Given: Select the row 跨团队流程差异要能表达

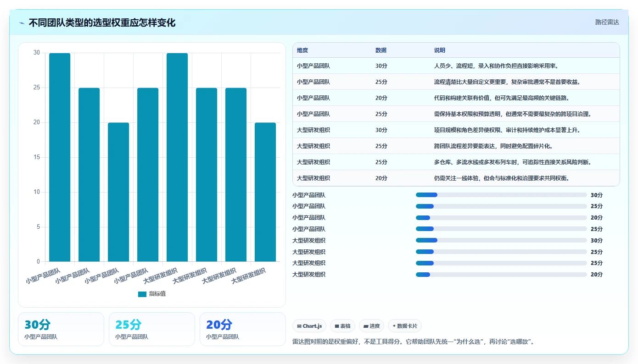Looking at the screenshot, I should pyautogui.click(x=456, y=146).
